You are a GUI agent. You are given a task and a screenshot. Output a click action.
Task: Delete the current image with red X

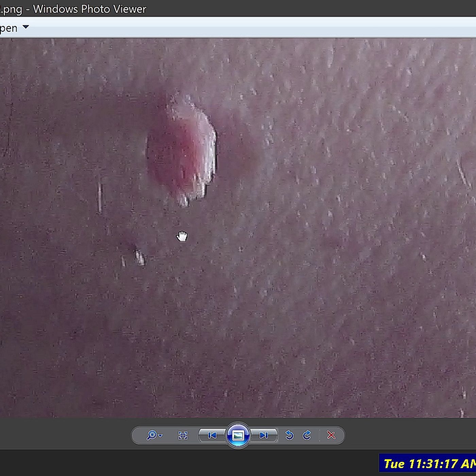[331, 435]
